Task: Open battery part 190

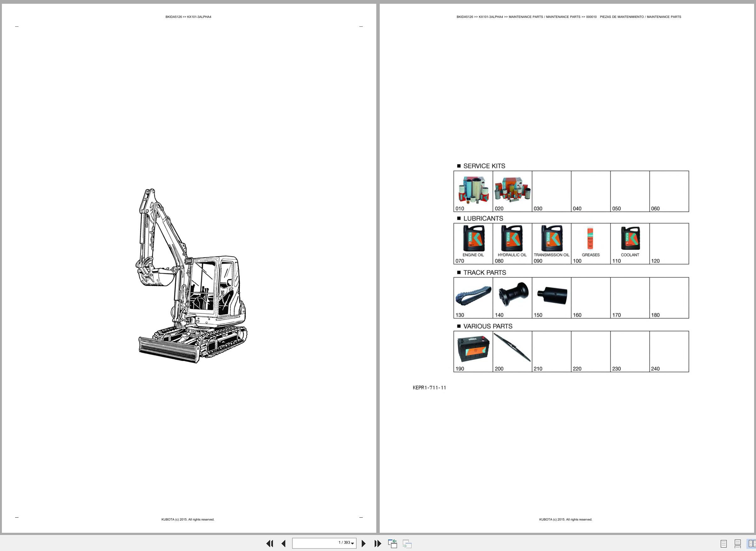Action: tap(473, 349)
